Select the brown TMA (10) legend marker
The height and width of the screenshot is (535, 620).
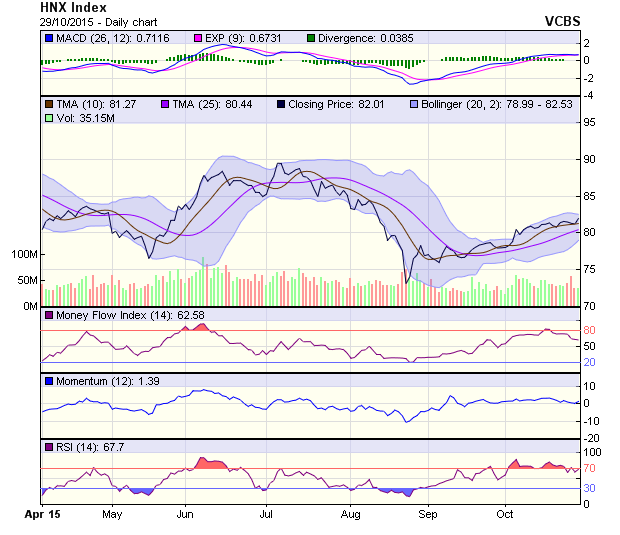tap(48, 103)
